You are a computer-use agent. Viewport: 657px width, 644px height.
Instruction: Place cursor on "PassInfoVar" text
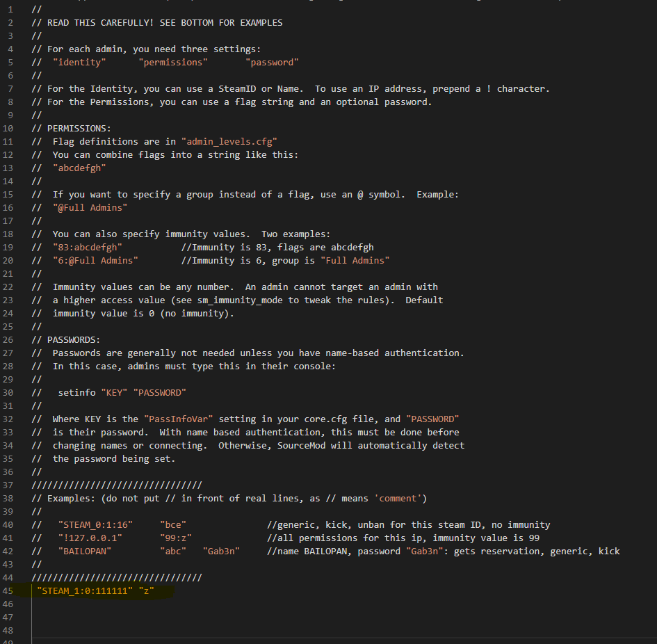point(179,419)
